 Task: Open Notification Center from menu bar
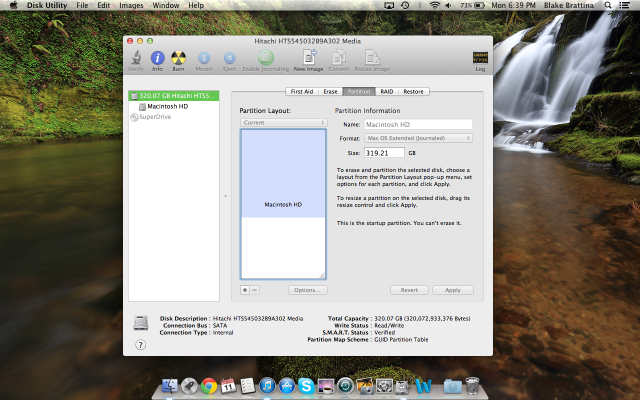pos(624,5)
